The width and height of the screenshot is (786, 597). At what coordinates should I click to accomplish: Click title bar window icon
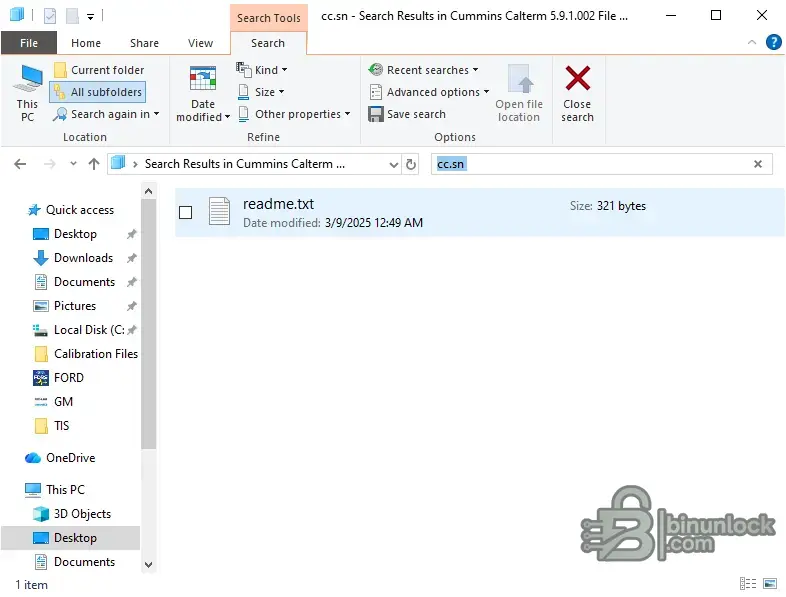pos(17,15)
